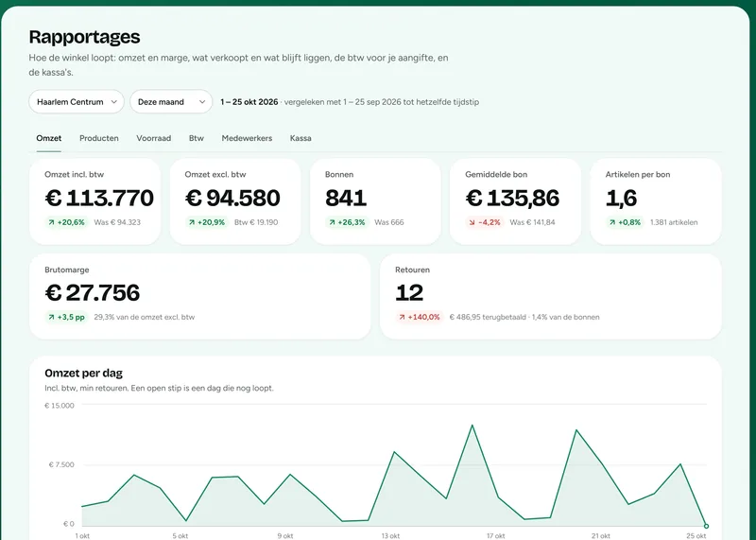Click the +0,8% badge on Artikelen per bon
The image size is (756, 540).
[626, 222]
